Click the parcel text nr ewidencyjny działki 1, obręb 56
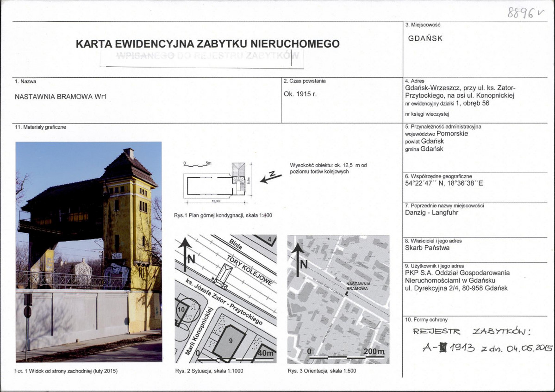 tap(447, 103)
